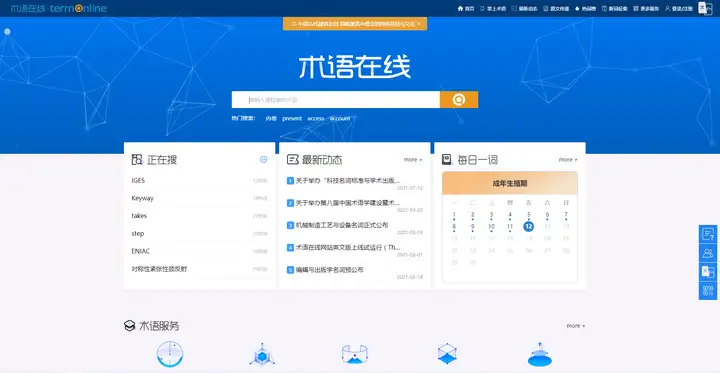Open the hexagon cube service icon
The height and width of the screenshot is (373, 720).
point(262,355)
